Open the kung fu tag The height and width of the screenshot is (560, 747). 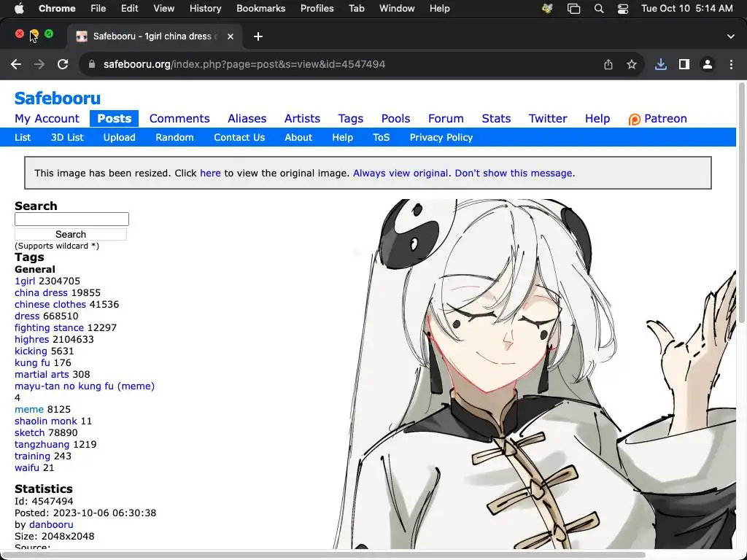pos(32,363)
